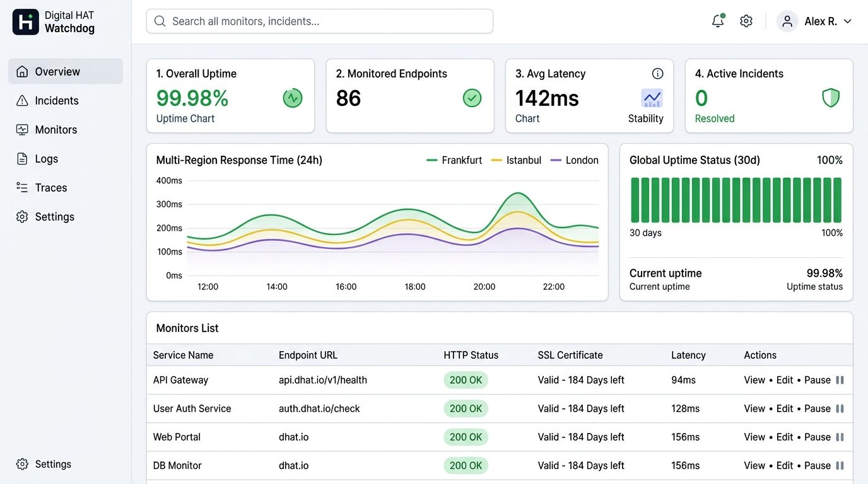868x484 pixels.
Task: View the Web Portal monitor
Action: pos(754,437)
